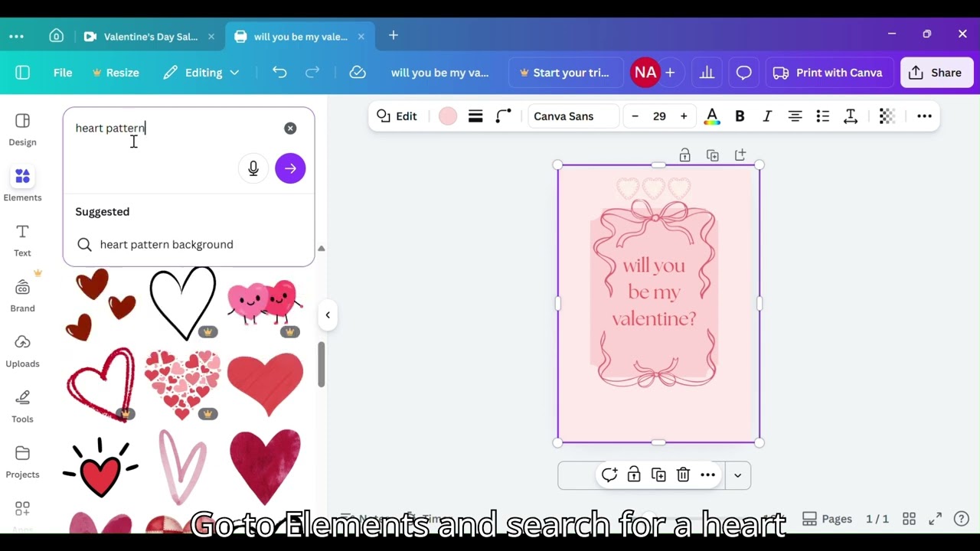The height and width of the screenshot is (551, 980).
Task: Open the Pages view button
Action: click(x=827, y=519)
